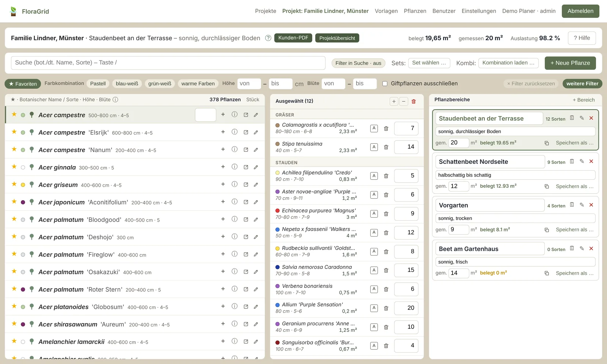The width and height of the screenshot is (607, 364).
Task: Toggle 'Filter in Suche · aus' switch
Action: coord(358,63)
